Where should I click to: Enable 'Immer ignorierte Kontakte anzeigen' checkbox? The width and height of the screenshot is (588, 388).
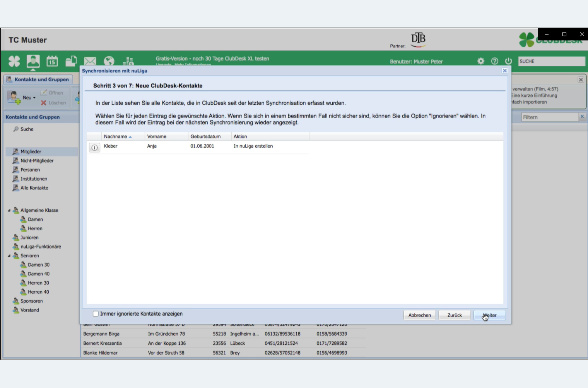(96, 314)
